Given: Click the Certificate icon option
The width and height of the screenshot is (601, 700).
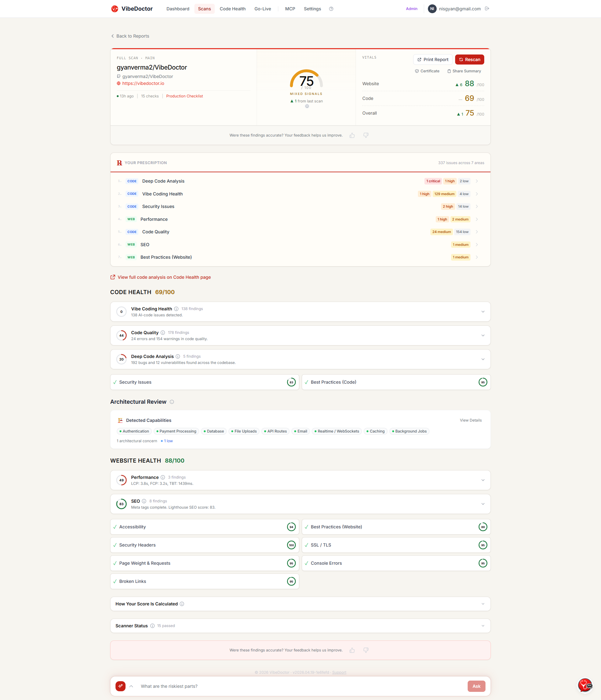Looking at the screenshot, I should pyautogui.click(x=427, y=71).
